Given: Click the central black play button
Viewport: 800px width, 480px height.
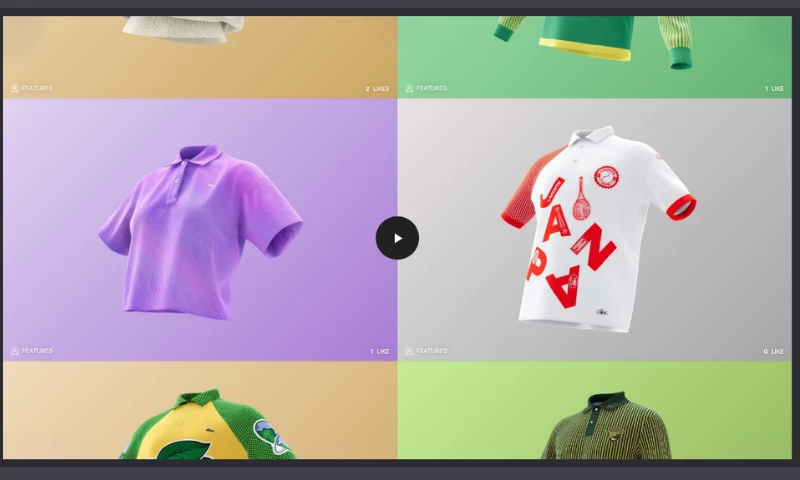Looking at the screenshot, I should [397, 238].
